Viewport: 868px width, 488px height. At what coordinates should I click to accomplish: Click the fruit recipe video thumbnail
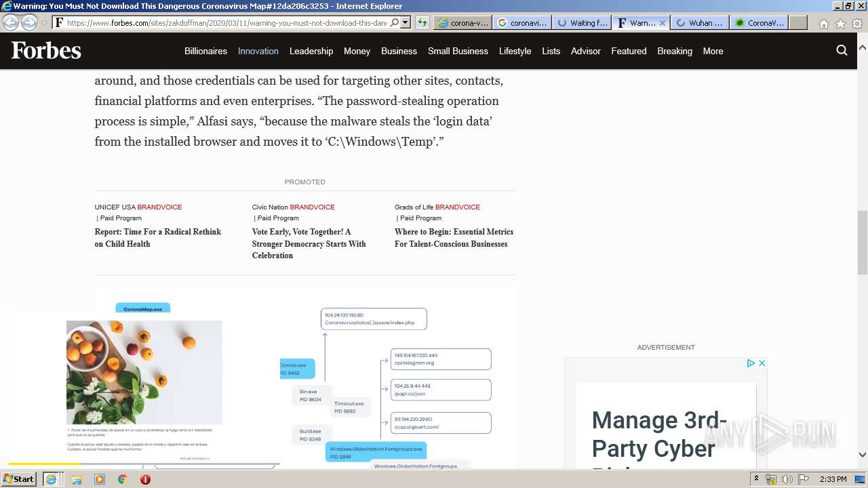(144, 372)
